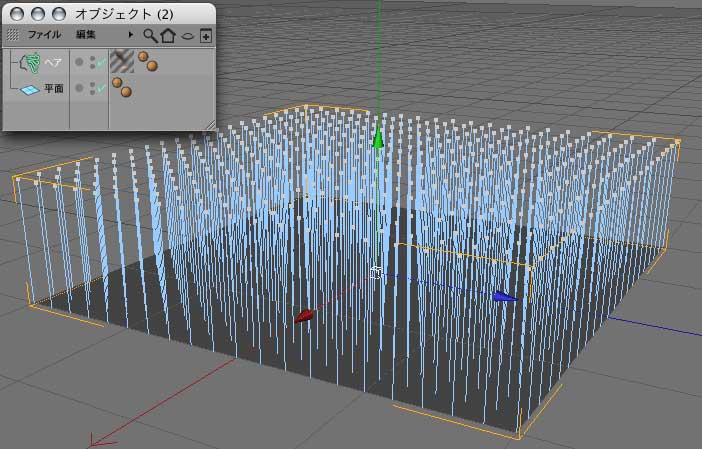Viewport: 702px width, 449px height.
Task: Click the resize grip of the Objects panel
Action: (x=210, y=125)
